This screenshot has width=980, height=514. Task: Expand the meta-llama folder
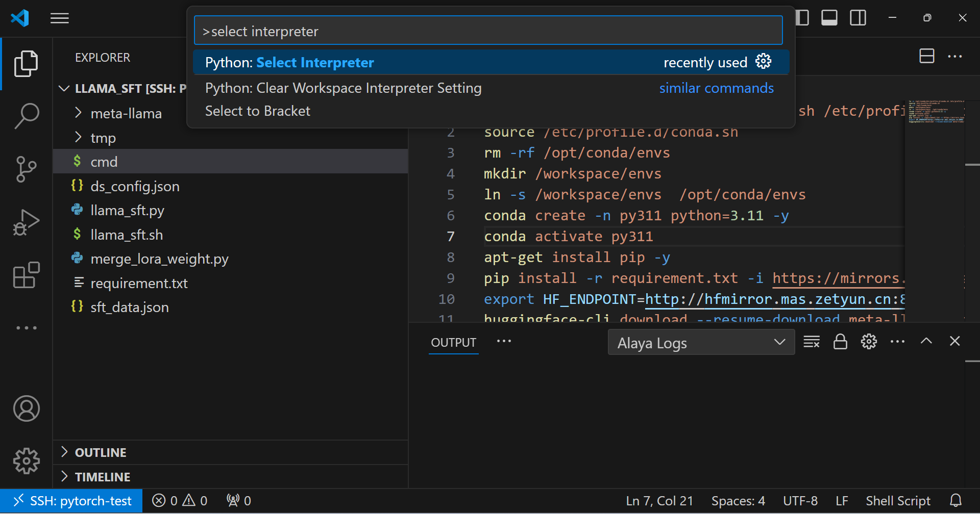[x=126, y=113]
